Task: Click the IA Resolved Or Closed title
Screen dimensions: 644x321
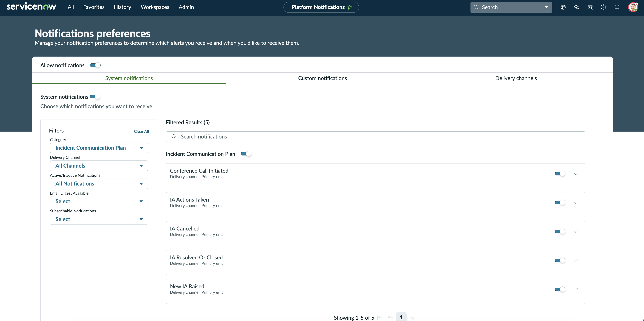Action: (196, 258)
